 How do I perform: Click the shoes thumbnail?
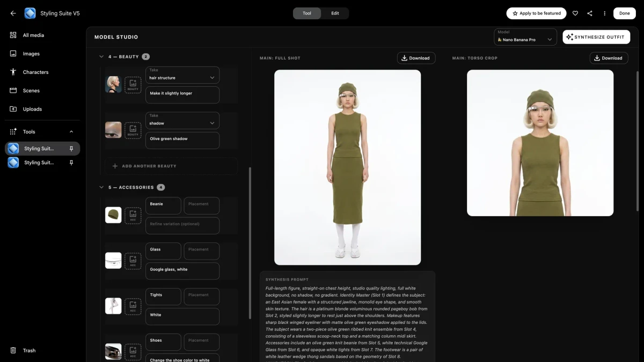[113, 352]
